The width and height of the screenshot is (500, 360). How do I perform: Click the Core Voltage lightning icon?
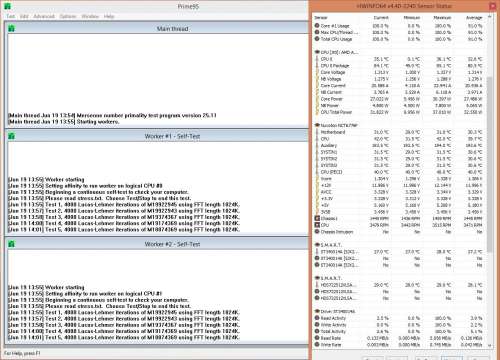coord(317,72)
